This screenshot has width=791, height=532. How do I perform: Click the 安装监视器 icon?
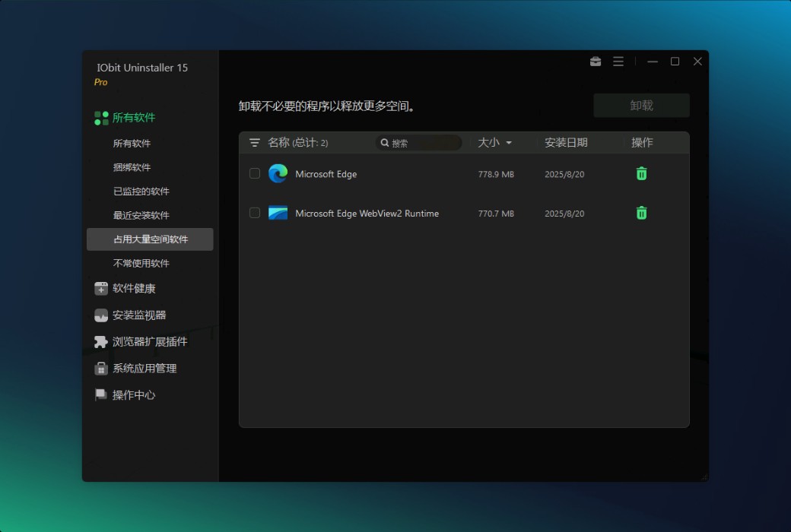coord(101,315)
